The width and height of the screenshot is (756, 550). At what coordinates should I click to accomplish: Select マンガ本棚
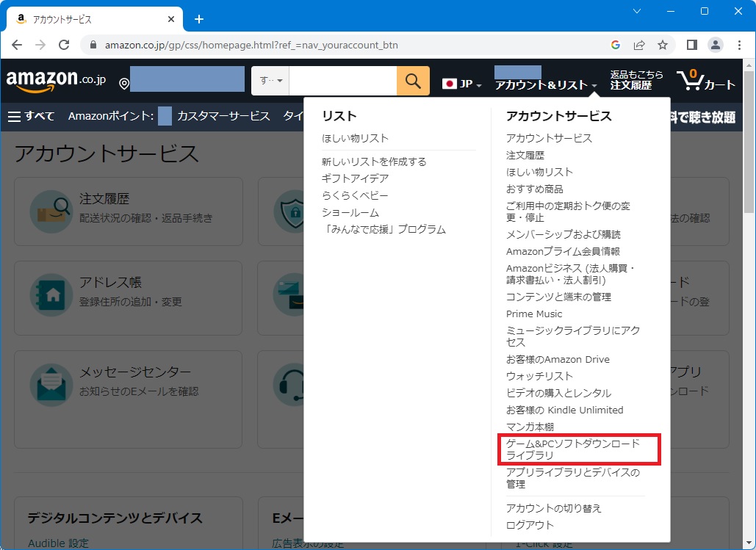(x=530, y=427)
